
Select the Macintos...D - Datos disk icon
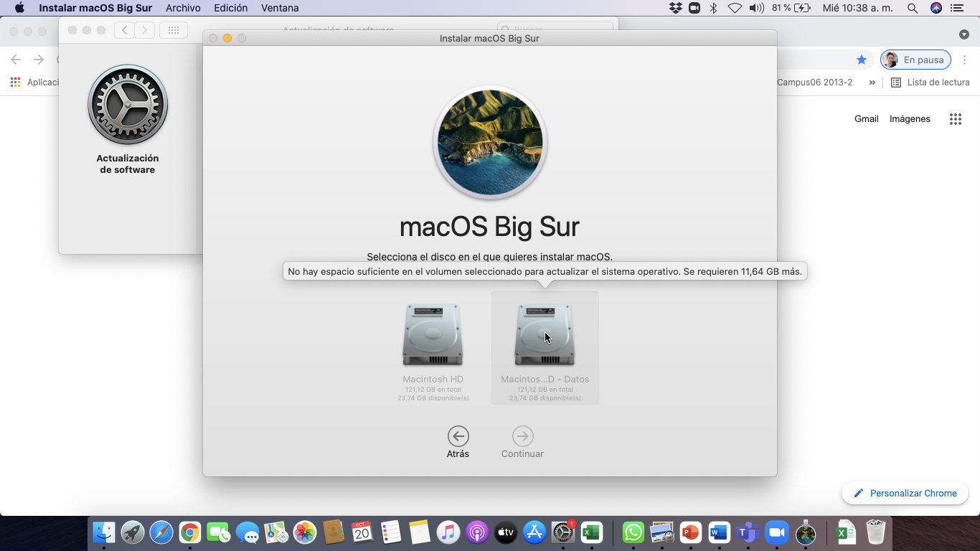tap(545, 335)
